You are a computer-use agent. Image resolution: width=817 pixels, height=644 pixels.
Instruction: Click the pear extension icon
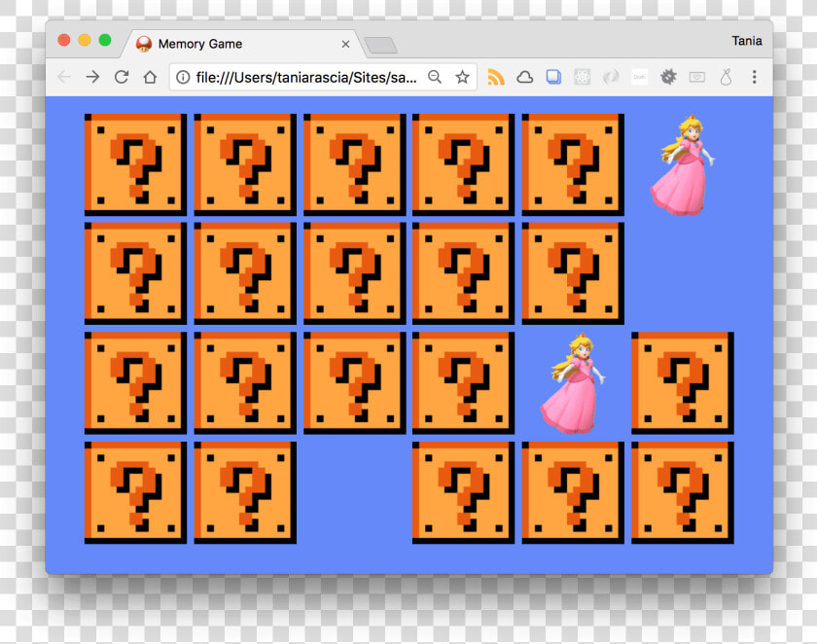[726, 77]
